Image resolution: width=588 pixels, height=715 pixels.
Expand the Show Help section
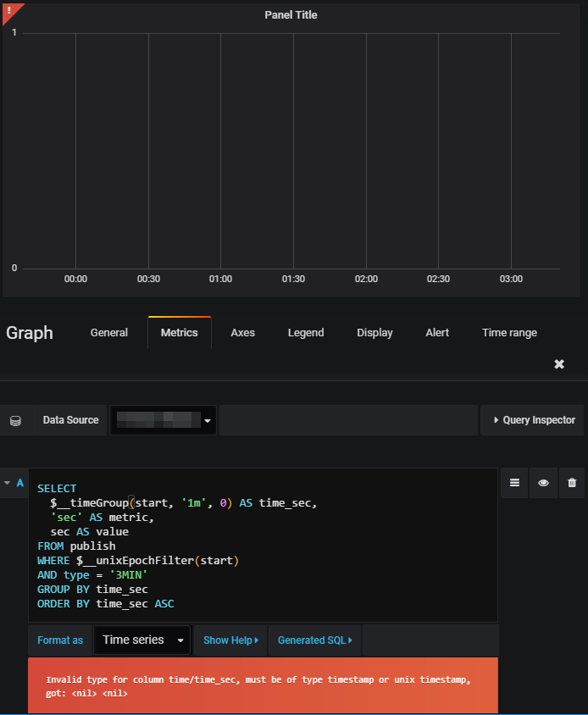click(230, 640)
